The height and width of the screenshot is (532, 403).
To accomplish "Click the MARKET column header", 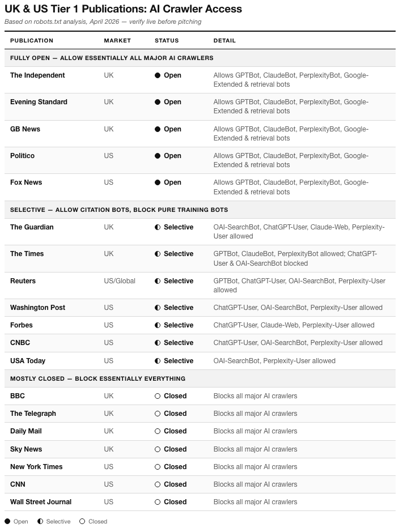I will [x=117, y=41].
